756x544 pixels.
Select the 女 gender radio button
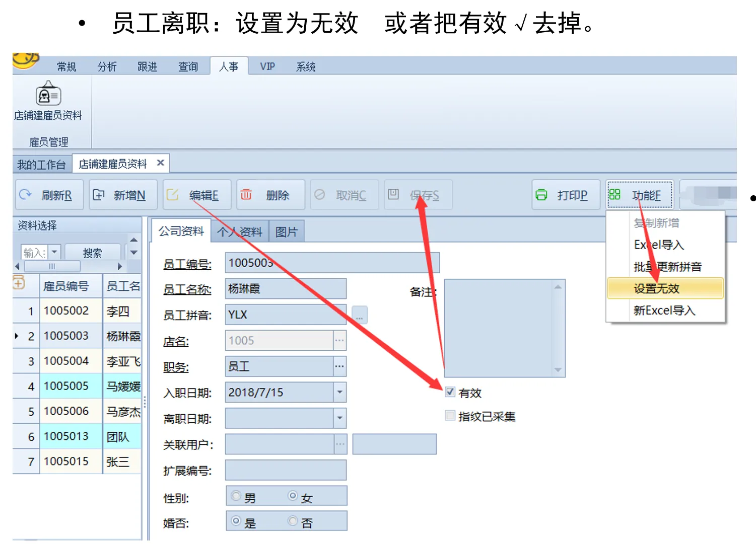[x=293, y=496]
